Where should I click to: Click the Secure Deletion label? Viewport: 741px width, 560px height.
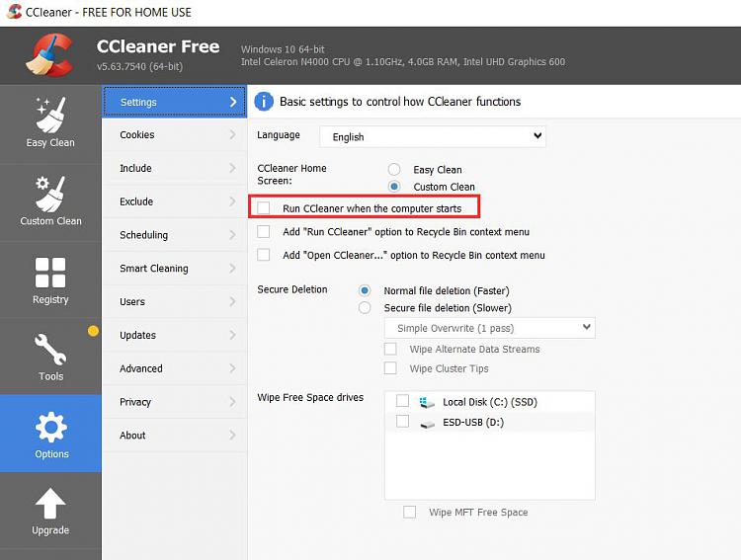coord(292,289)
